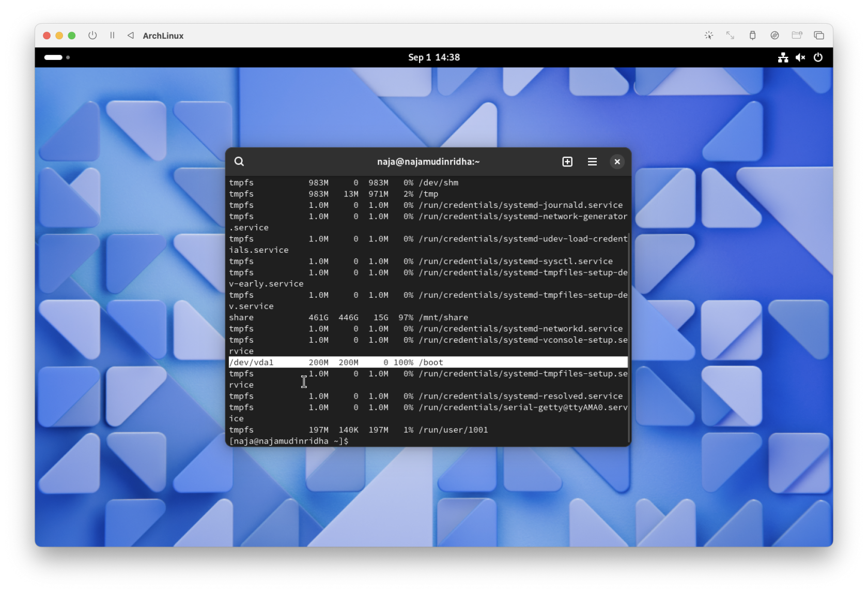This screenshot has width=868, height=593.
Task: Click the systemd-sysctl.service path
Action: pyautogui.click(x=516, y=261)
